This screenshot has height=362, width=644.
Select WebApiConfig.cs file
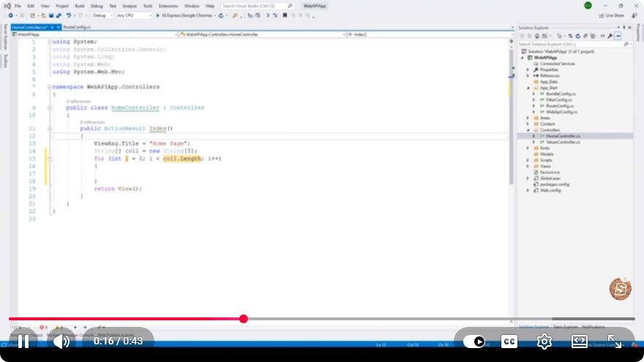coord(561,112)
